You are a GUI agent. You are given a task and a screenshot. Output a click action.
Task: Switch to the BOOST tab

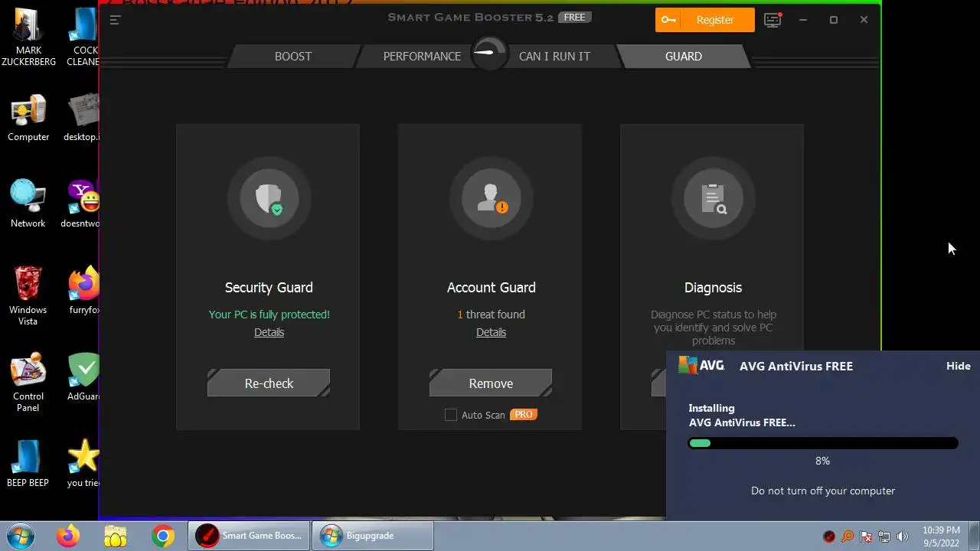(x=293, y=56)
